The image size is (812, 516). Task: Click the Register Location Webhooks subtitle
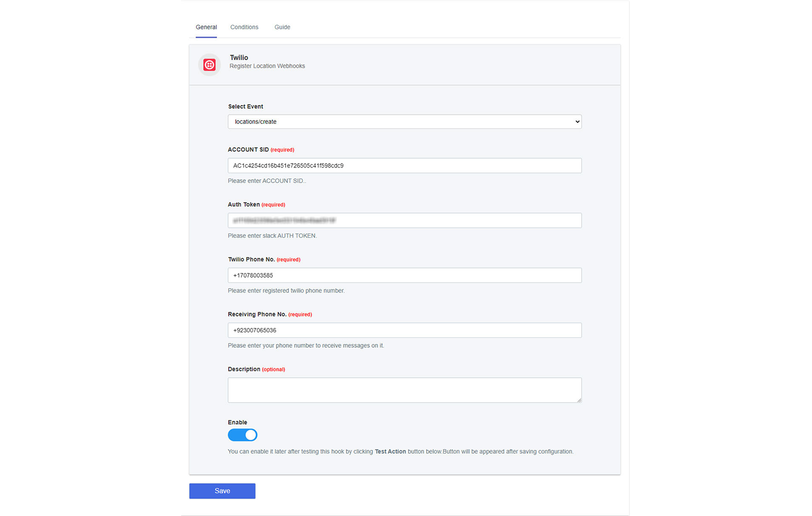pyautogui.click(x=267, y=66)
